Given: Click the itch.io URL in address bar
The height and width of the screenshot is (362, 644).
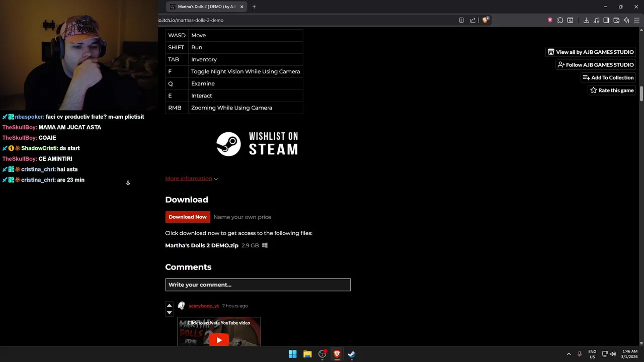Looking at the screenshot, I should (x=191, y=20).
